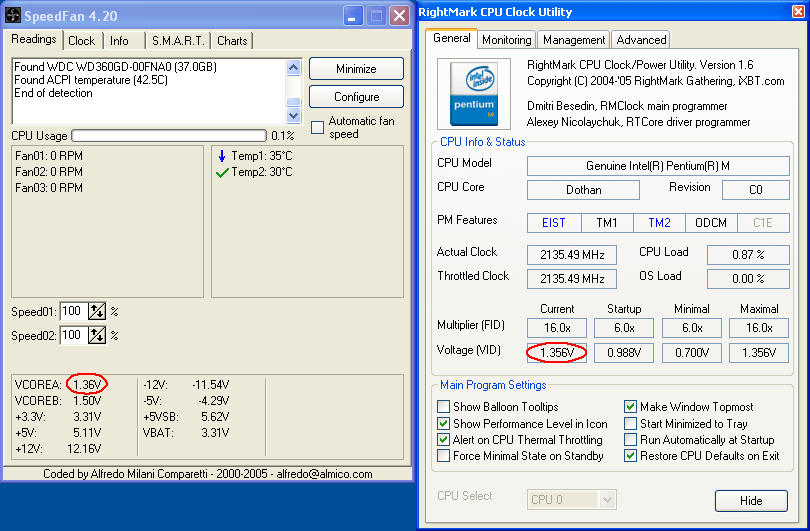Click the Speed01 percentage input field
Image resolution: width=810 pixels, height=531 pixels.
74,311
